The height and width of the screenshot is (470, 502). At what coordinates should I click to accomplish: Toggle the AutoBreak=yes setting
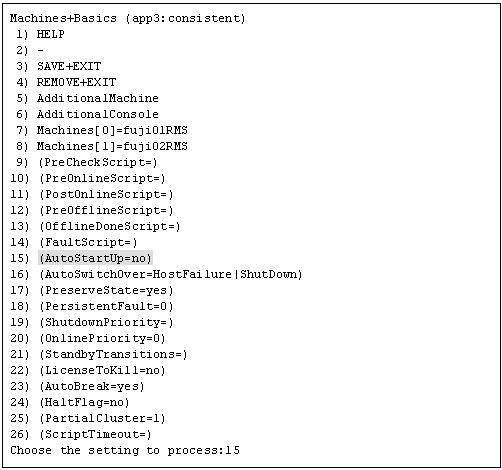point(92,386)
